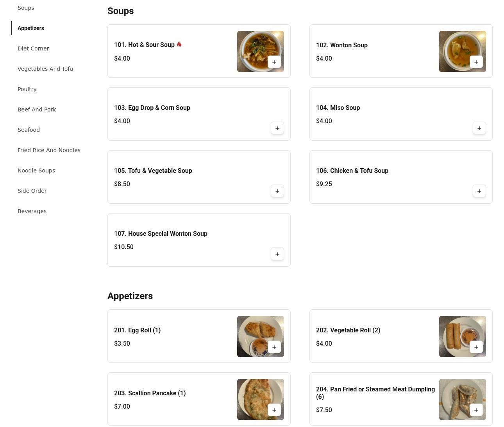Click plus icon for Miso Soup
The image size is (504, 427).
pos(479,128)
